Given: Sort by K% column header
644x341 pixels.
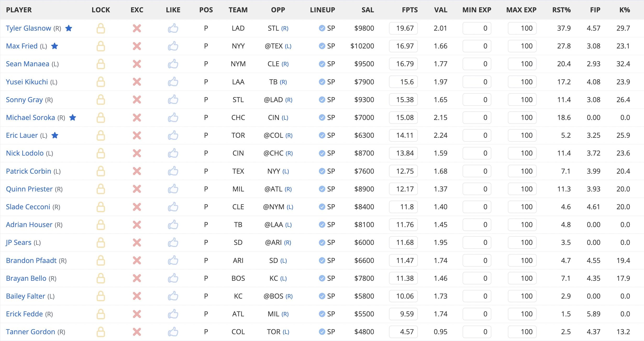Looking at the screenshot, I should pyautogui.click(x=625, y=10).
